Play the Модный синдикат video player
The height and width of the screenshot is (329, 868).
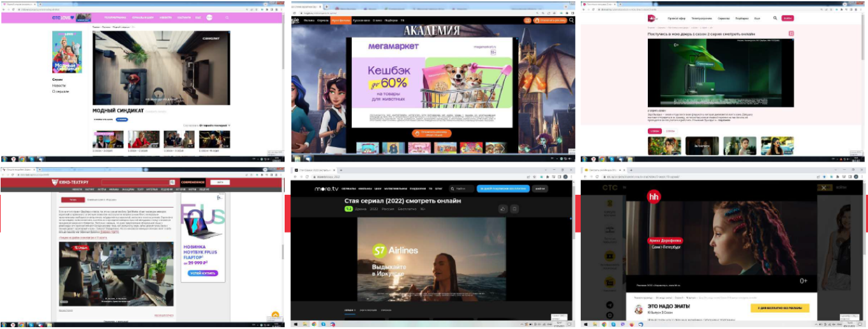(x=161, y=67)
